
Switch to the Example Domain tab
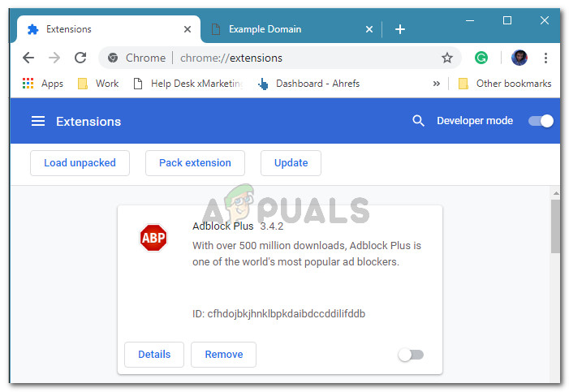point(291,29)
